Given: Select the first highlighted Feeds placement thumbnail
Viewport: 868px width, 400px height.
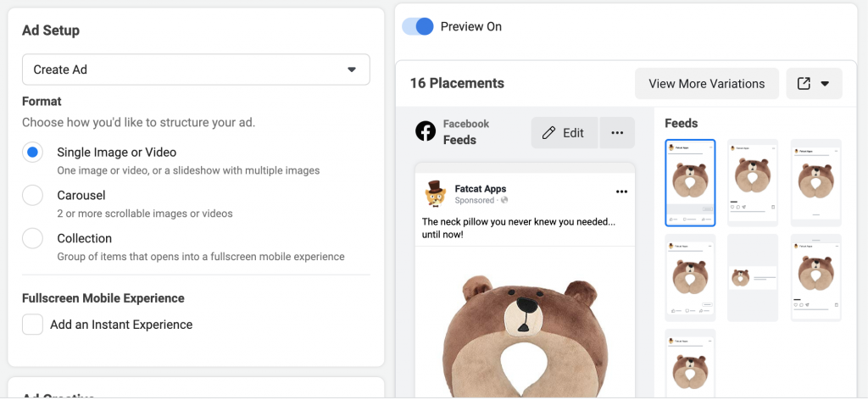Looking at the screenshot, I should (x=690, y=183).
